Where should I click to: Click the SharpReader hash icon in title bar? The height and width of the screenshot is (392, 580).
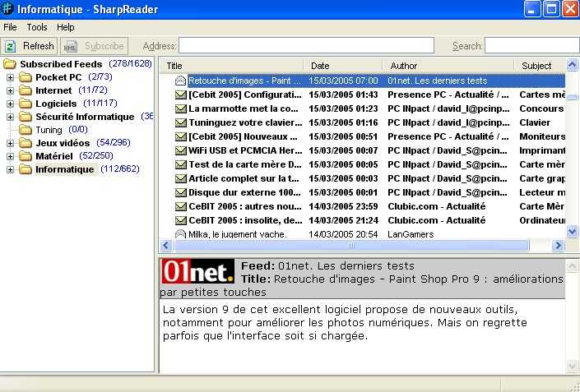click(7, 8)
